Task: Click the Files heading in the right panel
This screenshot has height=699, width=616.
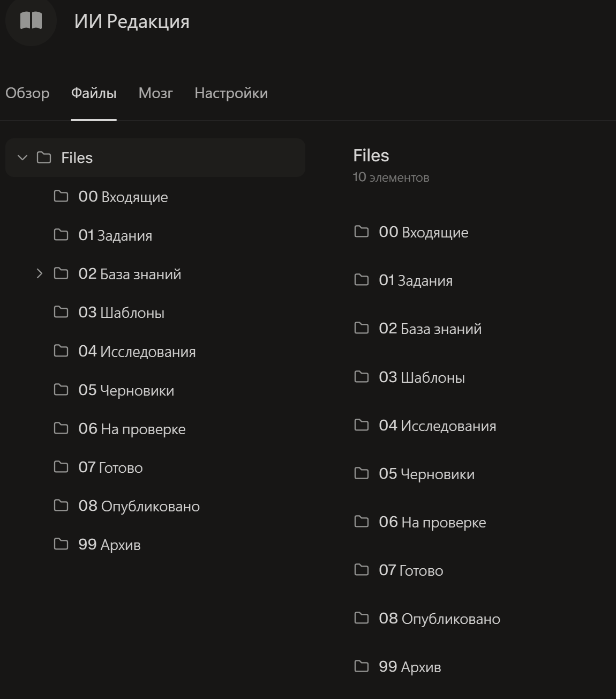Action: coord(371,155)
